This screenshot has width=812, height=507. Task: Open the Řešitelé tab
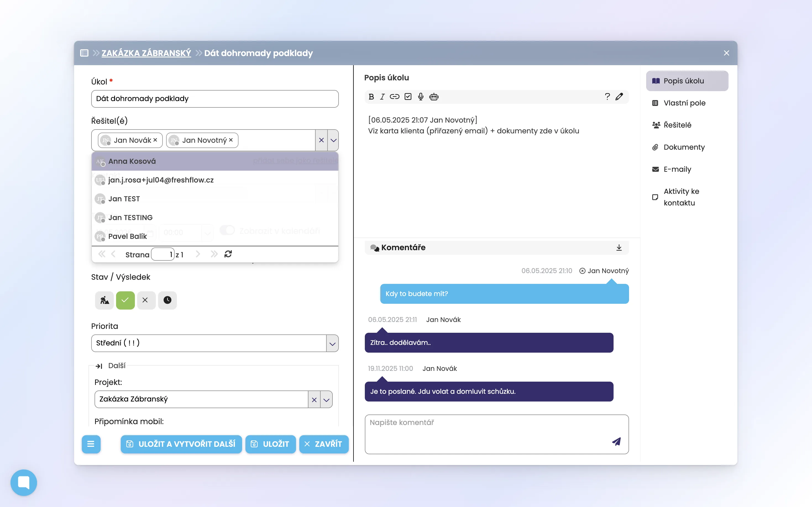[x=687, y=125]
